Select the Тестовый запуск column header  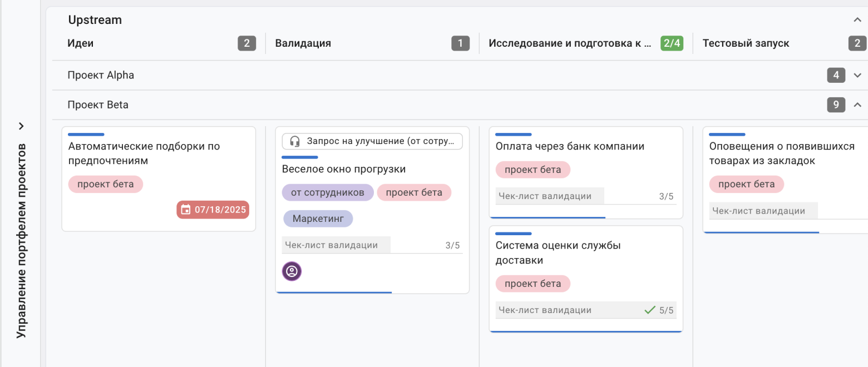(x=746, y=43)
